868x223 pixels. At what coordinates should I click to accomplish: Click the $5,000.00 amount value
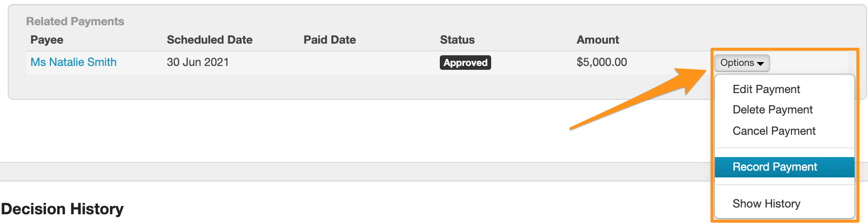[602, 62]
